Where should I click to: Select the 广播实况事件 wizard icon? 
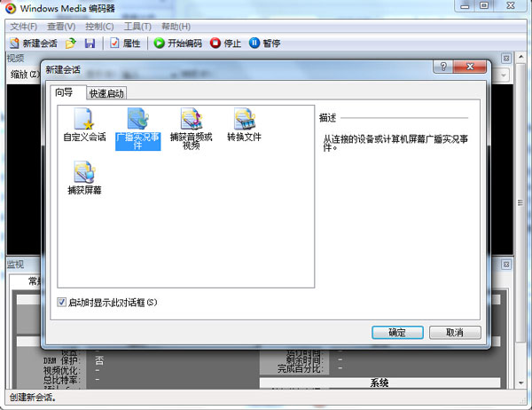(x=137, y=119)
